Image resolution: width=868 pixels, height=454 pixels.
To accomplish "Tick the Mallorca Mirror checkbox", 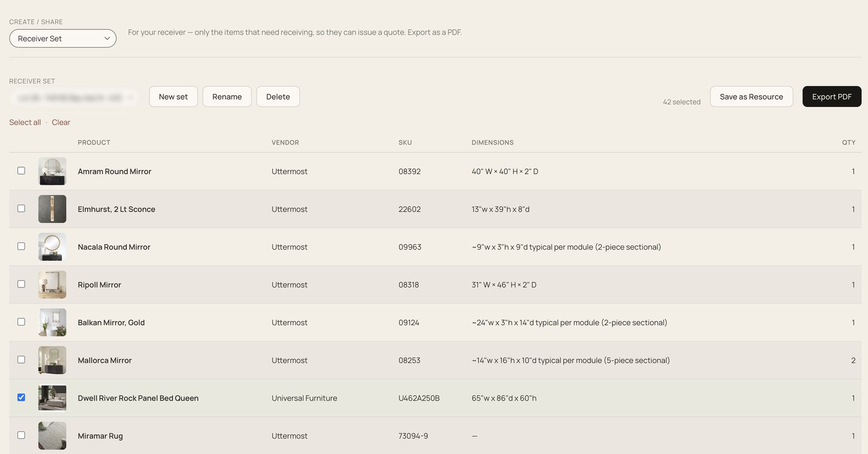I will (21, 360).
